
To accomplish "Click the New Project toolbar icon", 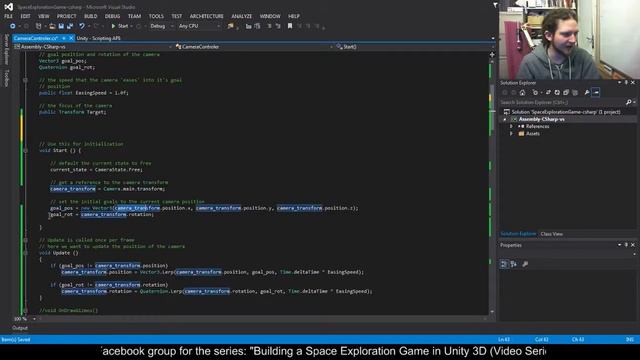I will 39,26.
